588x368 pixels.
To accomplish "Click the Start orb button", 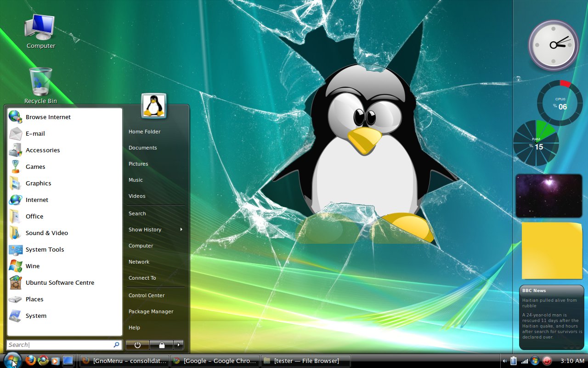I will click(11, 360).
